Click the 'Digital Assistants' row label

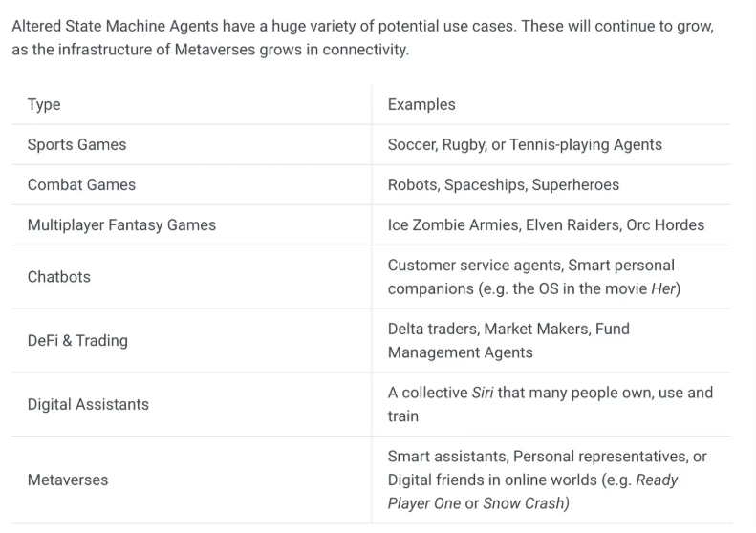coord(88,405)
